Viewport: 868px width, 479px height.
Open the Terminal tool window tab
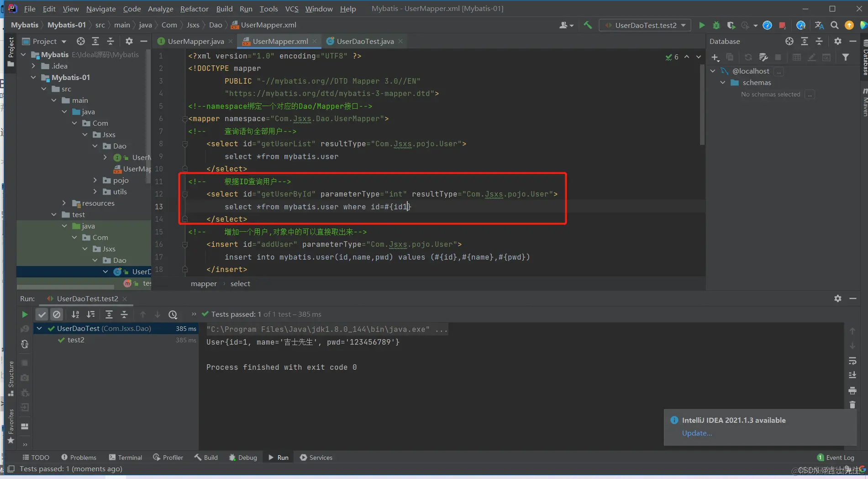(x=126, y=458)
